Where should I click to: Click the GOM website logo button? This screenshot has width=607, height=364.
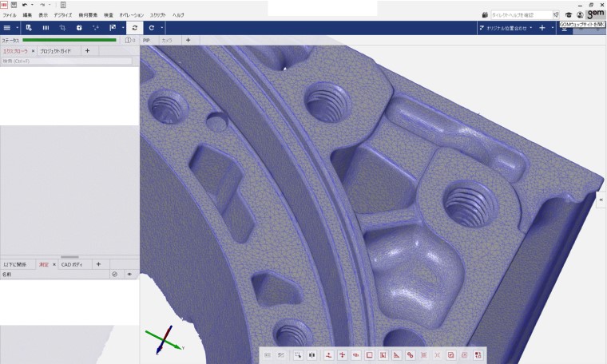click(x=596, y=14)
